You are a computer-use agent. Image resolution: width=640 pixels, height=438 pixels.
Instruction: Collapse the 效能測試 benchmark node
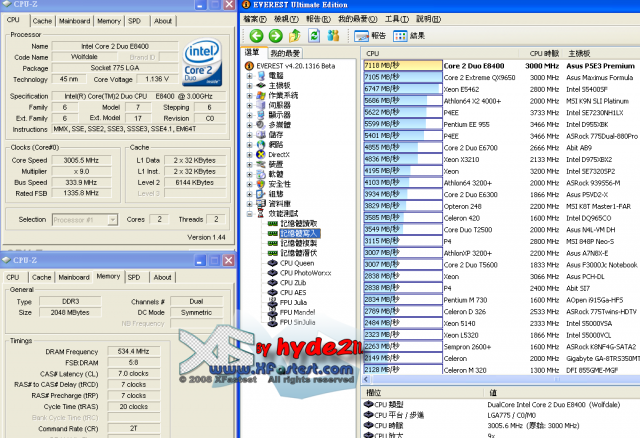[249, 214]
